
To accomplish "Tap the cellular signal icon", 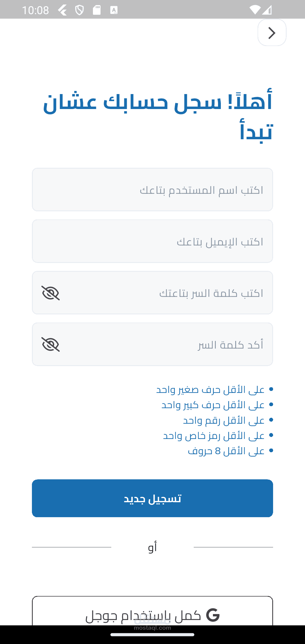I will pyautogui.click(x=267, y=10).
